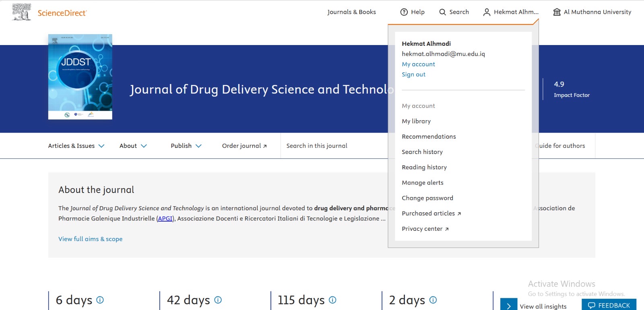Image resolution: width=644 pixels, height=310 pixels.
Task: Click info icon next to 6 days
Action: click(x=100, y=300)
